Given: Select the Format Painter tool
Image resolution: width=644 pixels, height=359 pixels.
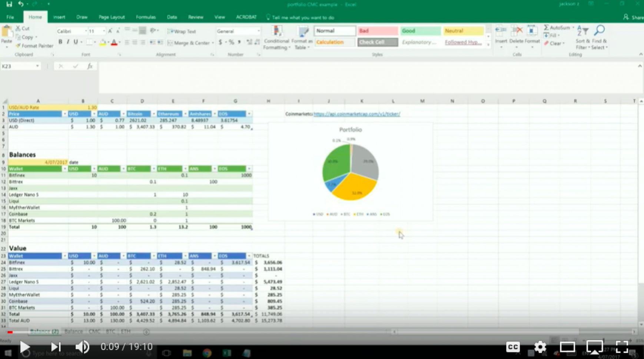Looking at the screenshot, I should click(34, 46).
